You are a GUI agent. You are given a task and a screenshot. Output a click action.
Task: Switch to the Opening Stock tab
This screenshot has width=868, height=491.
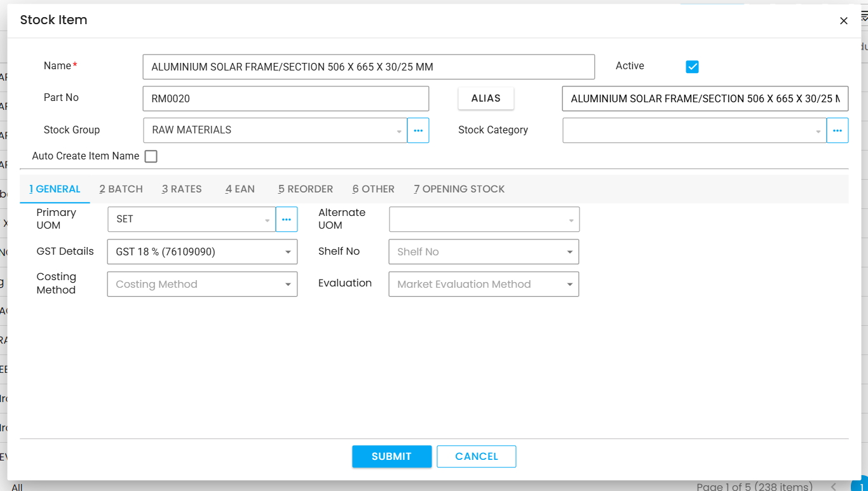(x=459, y=189)
